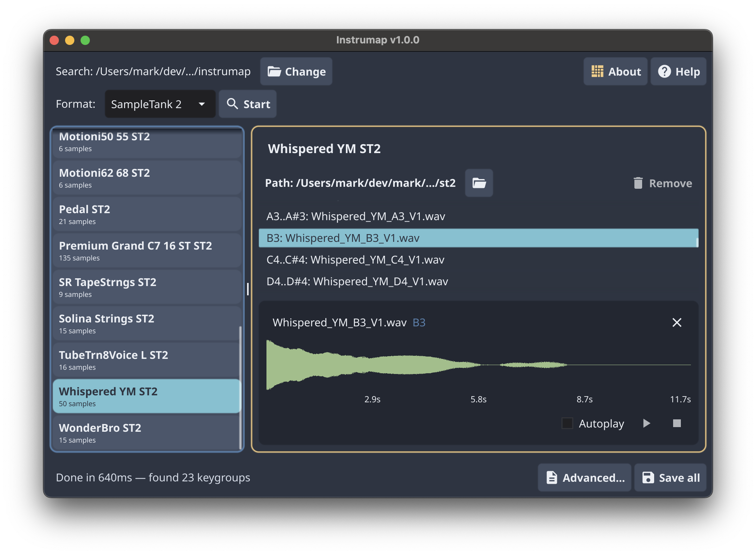Image resolution: width=756 pixels, height=555 pixels.
Task: Close the waveform preview panel
Action: click(677, 322)
